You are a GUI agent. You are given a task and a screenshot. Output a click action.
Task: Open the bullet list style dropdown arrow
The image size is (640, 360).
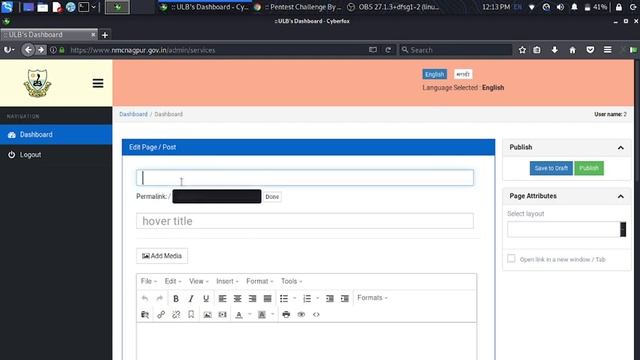295,298
